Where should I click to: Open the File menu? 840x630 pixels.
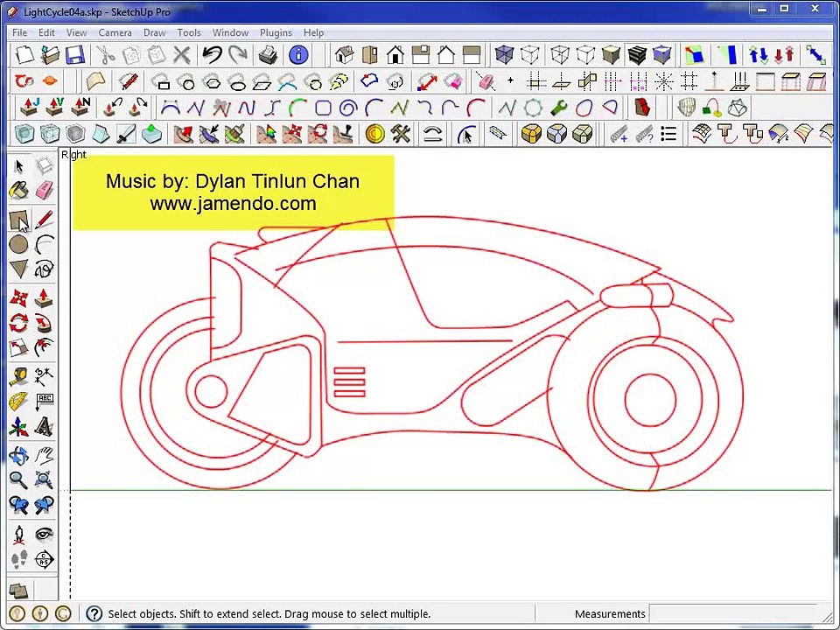[19, 32]
